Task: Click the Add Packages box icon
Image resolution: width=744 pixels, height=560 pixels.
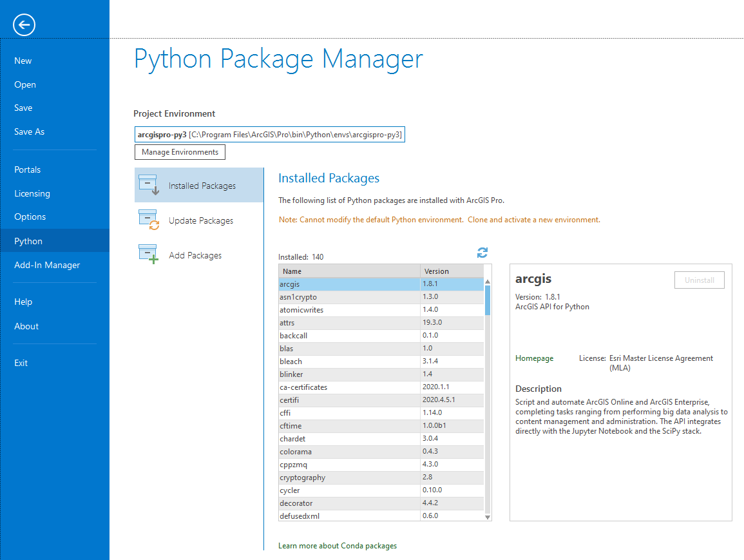Action: click(149, 255)
